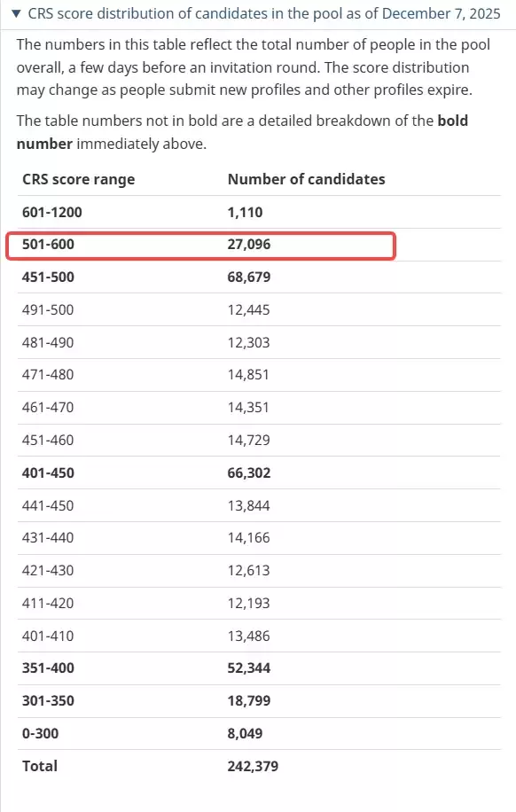Collapse the CRS score distribution disclosure triangle

point(16,13)
